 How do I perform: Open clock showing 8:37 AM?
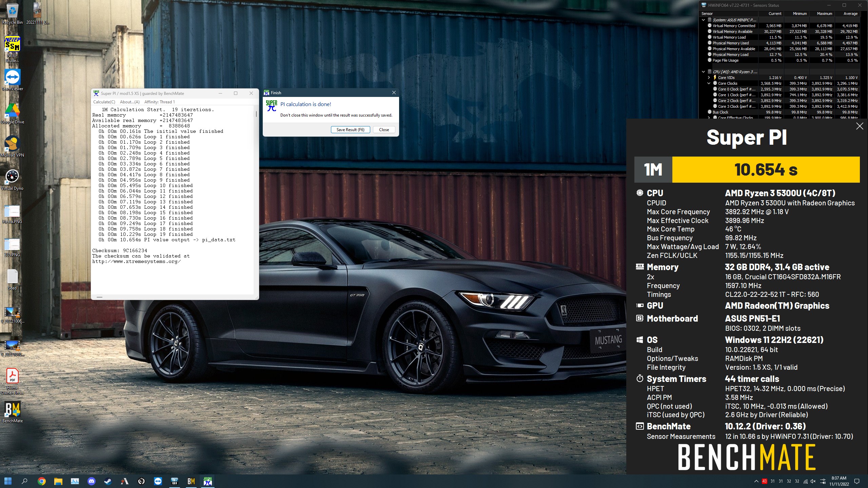point(839,481)
